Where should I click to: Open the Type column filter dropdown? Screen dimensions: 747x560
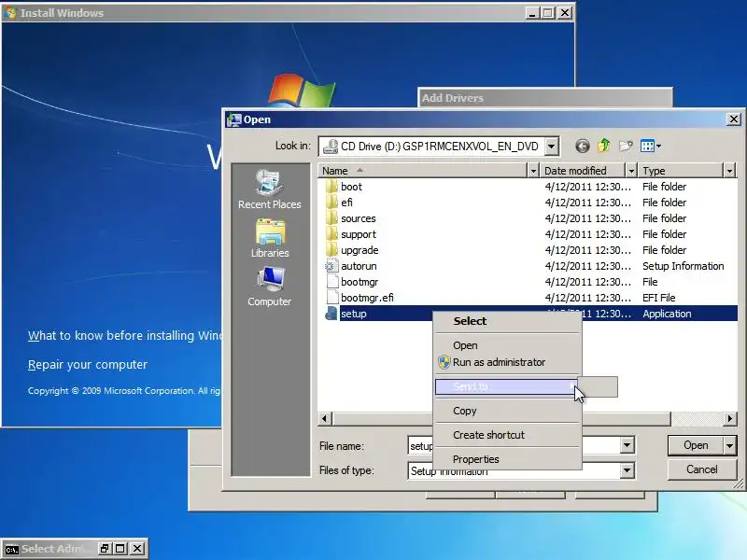coord(729,171)
